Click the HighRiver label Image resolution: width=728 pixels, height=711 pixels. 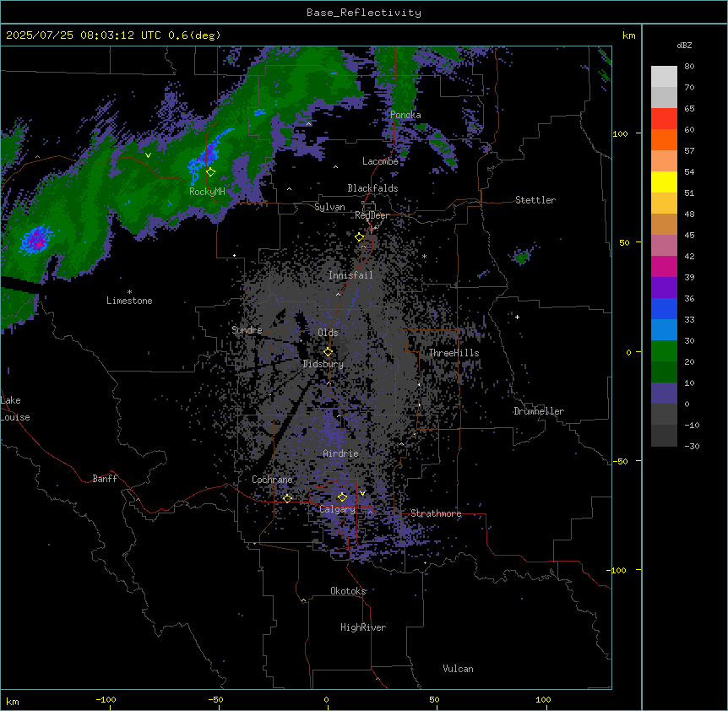(363, 627)
